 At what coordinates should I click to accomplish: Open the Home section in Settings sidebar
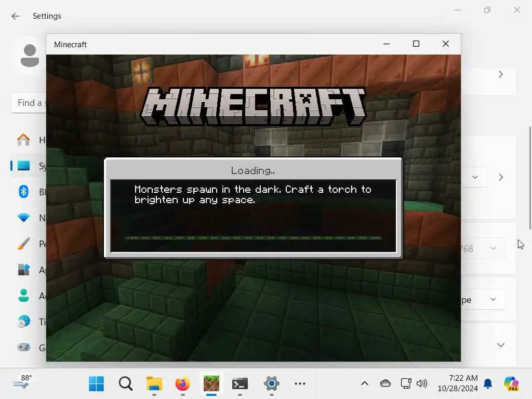[23, 140]
